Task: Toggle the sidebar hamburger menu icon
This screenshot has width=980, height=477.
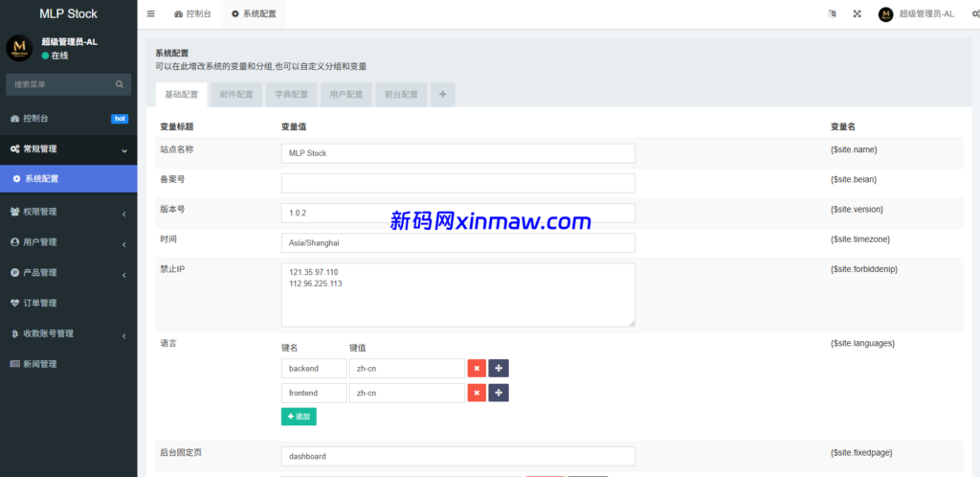Action: [150, 13]
